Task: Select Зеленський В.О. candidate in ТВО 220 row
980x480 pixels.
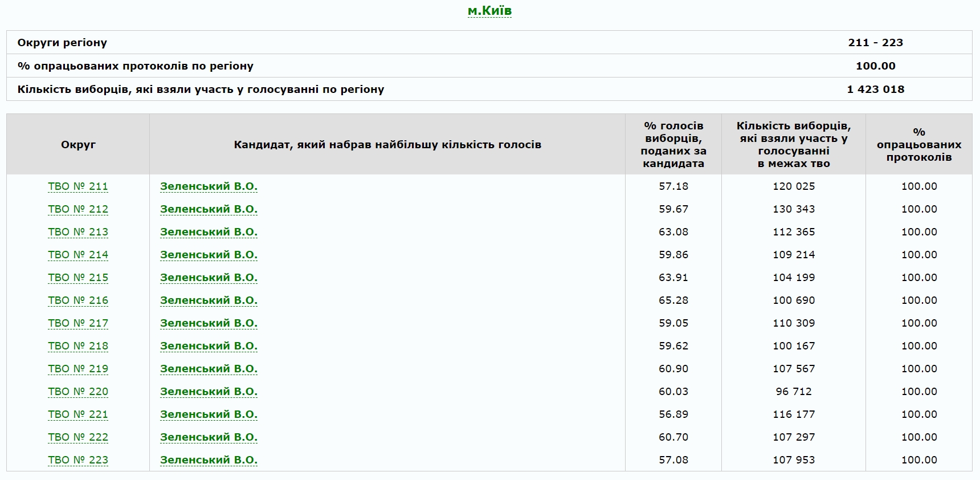Action: click(209, 392)
